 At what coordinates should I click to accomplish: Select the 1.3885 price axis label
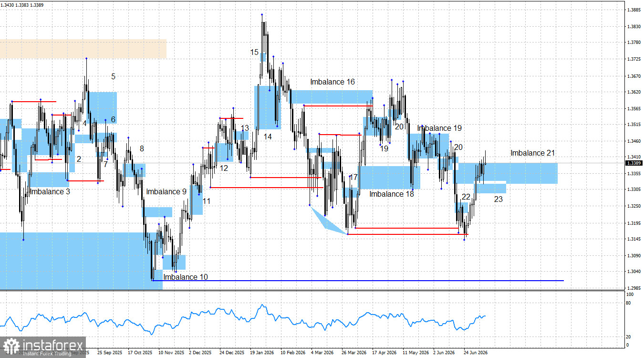coord(634,10)
